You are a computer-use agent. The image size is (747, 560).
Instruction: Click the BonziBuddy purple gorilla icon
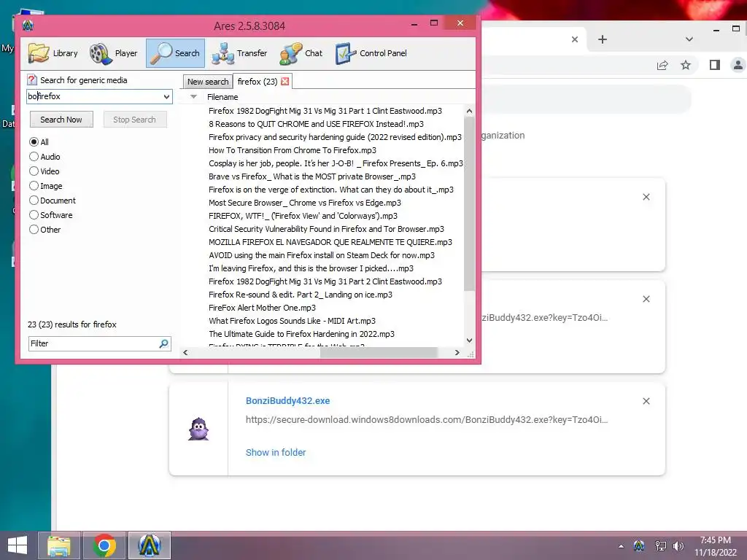pyautogui.click(x=198, y=429)
